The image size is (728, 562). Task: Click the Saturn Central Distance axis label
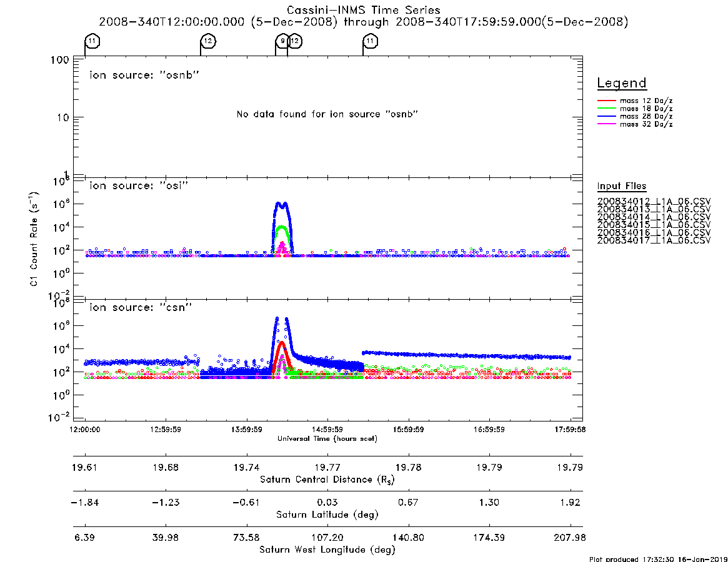(327, 480)
